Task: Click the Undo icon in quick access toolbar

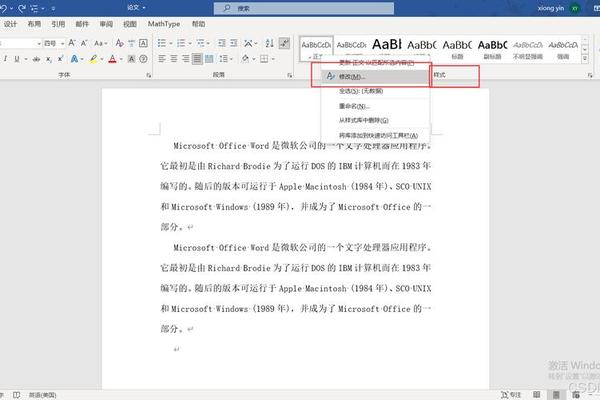Action: (3, 8)
